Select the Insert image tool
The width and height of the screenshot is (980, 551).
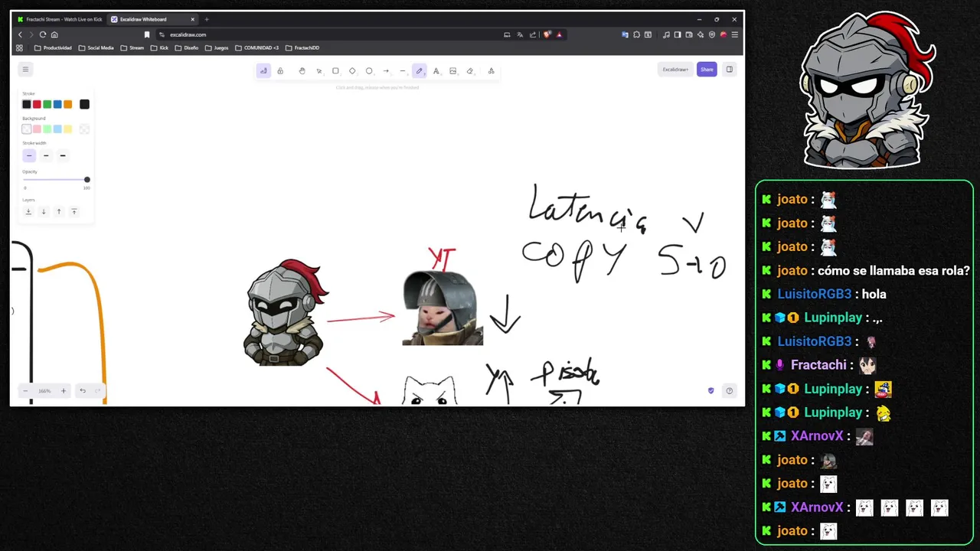click(453, 71)
